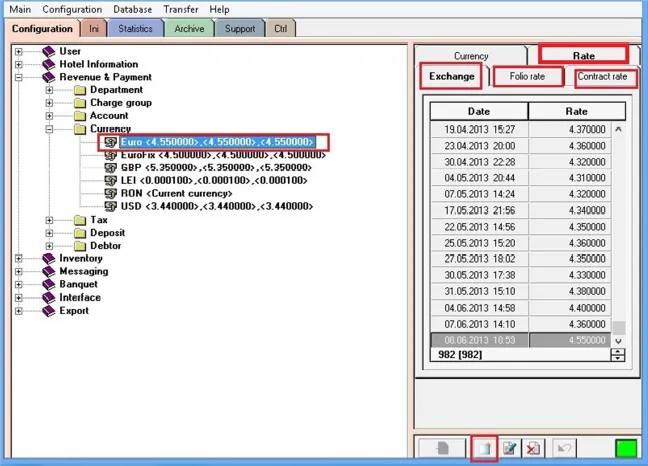Click the GBP currency item icon

tap(110, 168)
